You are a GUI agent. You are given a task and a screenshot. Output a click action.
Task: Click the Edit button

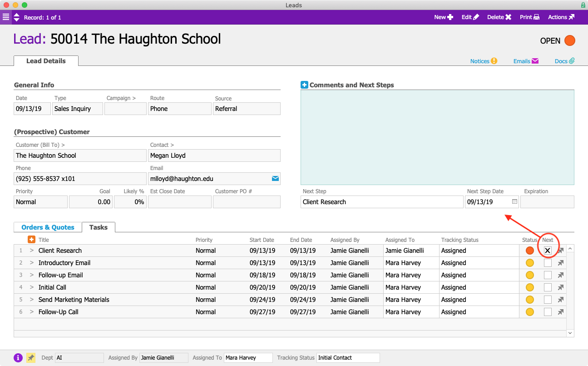(x=470, y=17)
